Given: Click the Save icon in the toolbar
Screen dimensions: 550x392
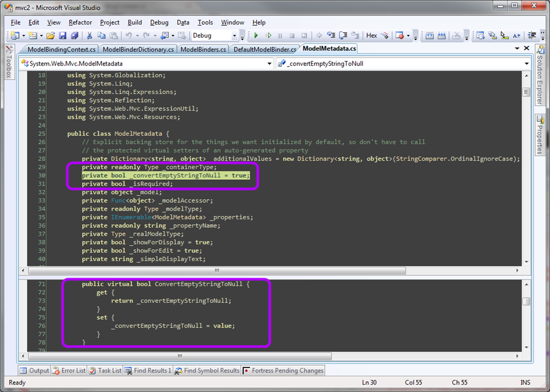Looking at the screenshot, I should point(63,35).
